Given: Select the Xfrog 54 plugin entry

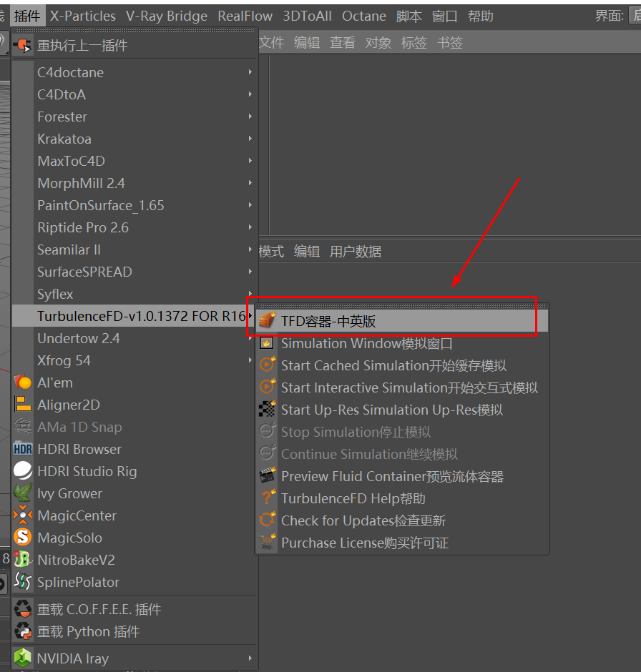Looking at the screenshot, I should point(134,360).
